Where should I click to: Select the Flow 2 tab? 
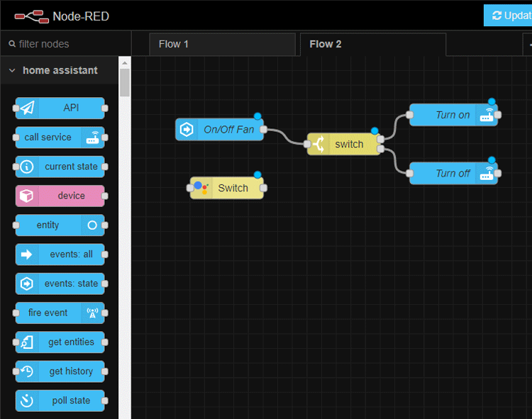coord(326,44)
